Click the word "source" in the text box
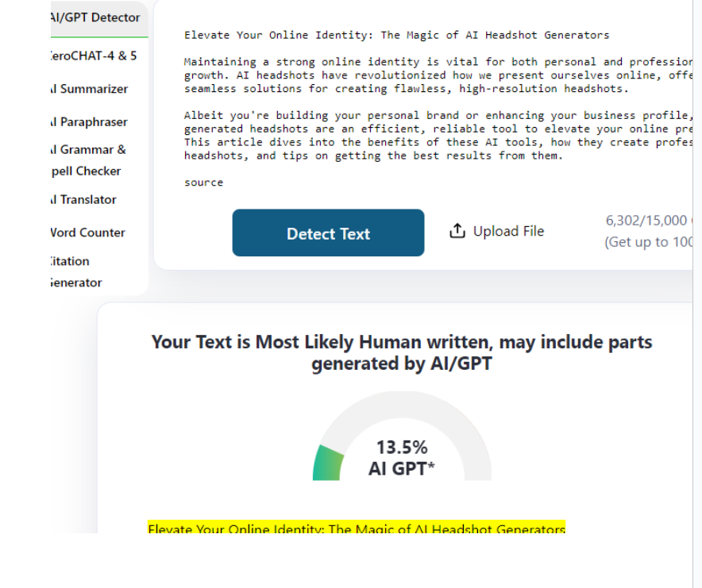Viewport: 702px width, 588px height. pos(204,183)
